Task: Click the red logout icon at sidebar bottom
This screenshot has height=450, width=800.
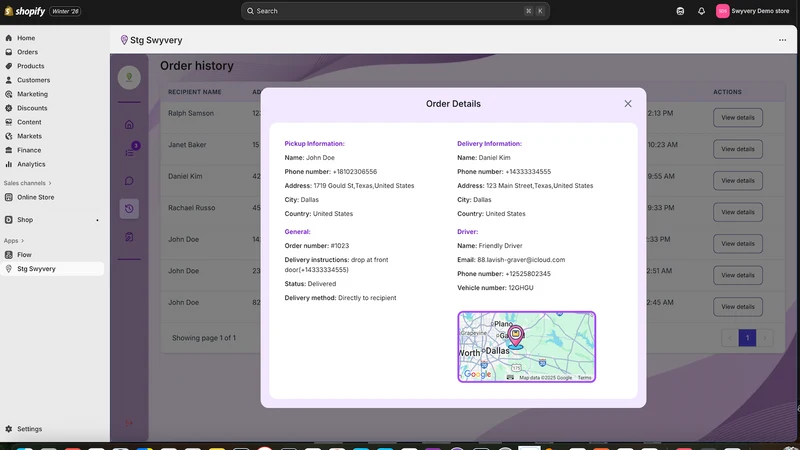Action: 129,423
